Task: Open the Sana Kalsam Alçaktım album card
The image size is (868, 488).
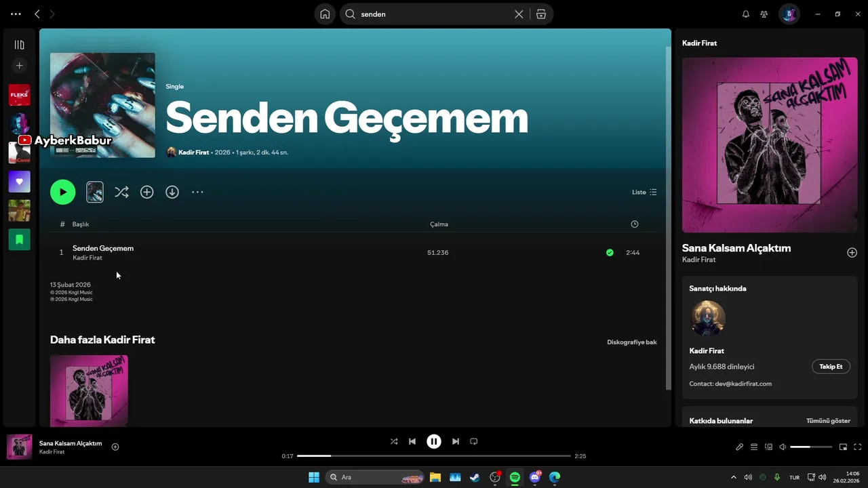Action: click(x=89, y=390)
